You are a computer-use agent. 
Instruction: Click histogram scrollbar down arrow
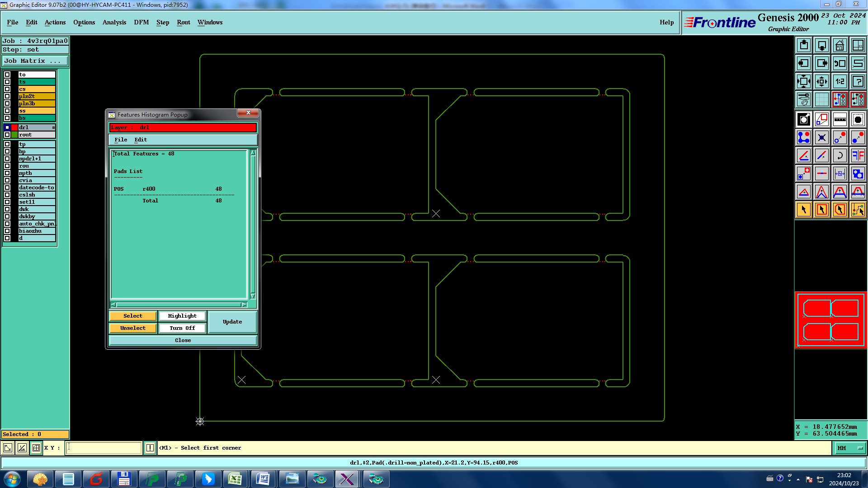(x=253, y=296)
